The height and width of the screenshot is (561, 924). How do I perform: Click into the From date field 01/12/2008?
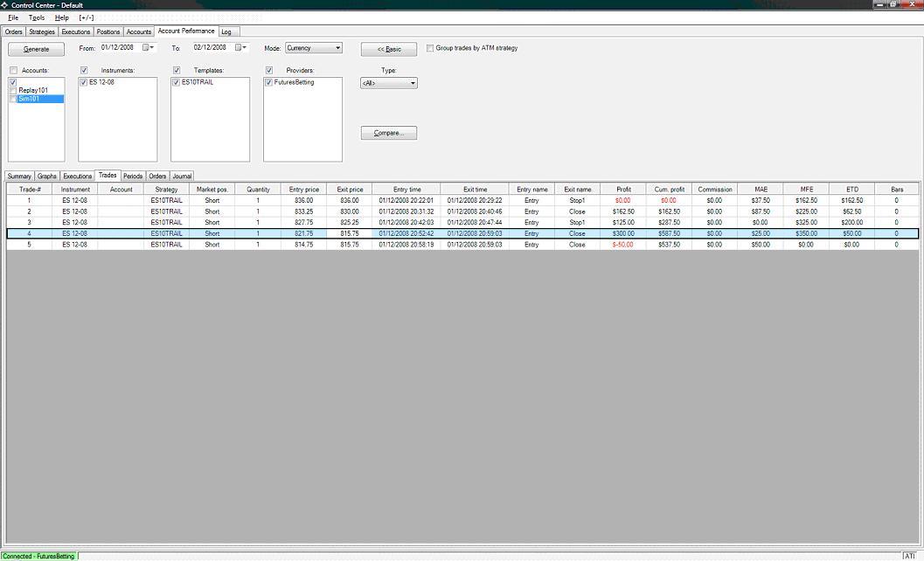(x=118, y=48)
